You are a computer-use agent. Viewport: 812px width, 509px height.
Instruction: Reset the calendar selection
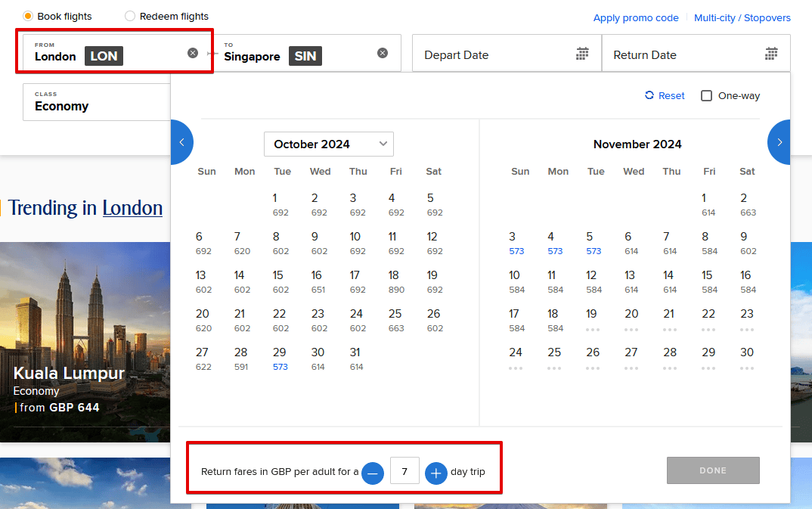pos(665,96)
